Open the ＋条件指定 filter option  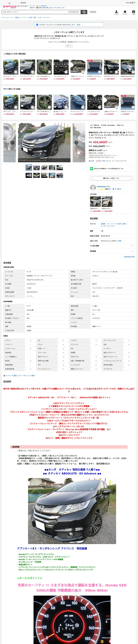point(93,12)
